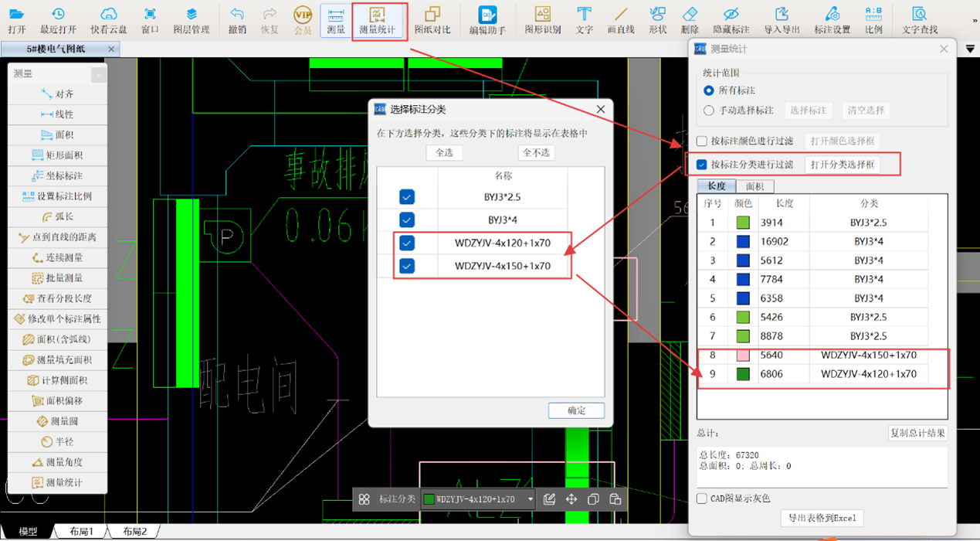Switch to the 布局1 layout tab
The width and height of the screenshot is (980, 541).
(81, 532)
